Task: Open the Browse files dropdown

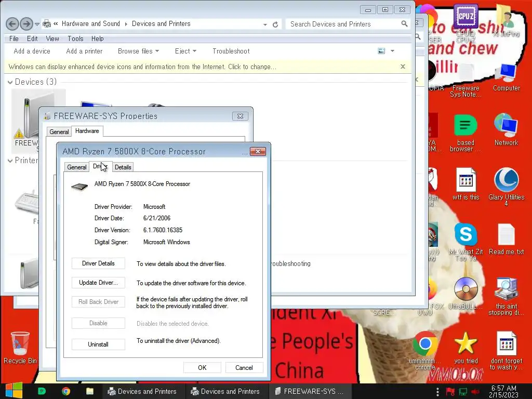Action: click(x=138, y=51)
